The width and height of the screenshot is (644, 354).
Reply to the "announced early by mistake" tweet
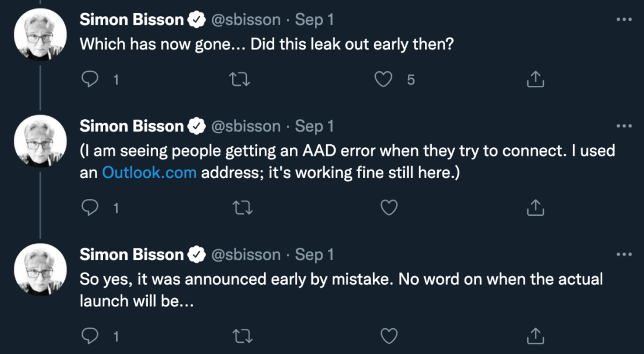[89, 336]
